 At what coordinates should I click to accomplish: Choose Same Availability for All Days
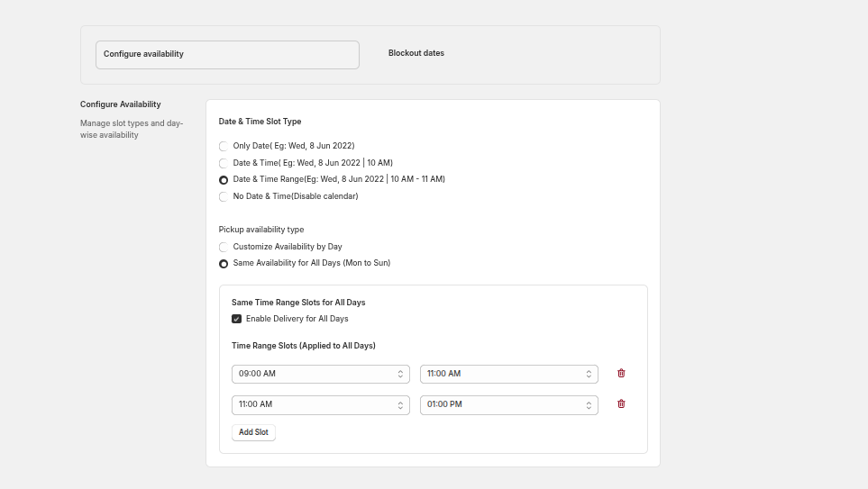(224, 264)
